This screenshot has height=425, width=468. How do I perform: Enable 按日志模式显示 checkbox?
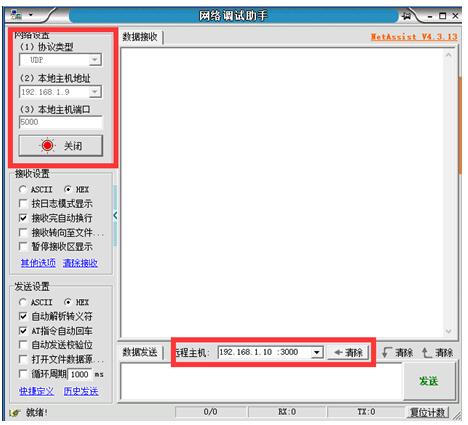pyautogui.click(x=23, y=203)
